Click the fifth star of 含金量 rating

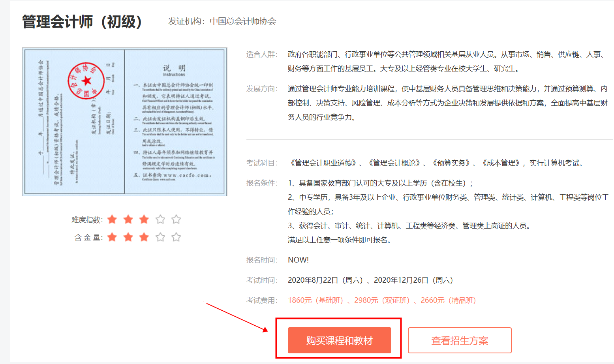coord(176,237)
